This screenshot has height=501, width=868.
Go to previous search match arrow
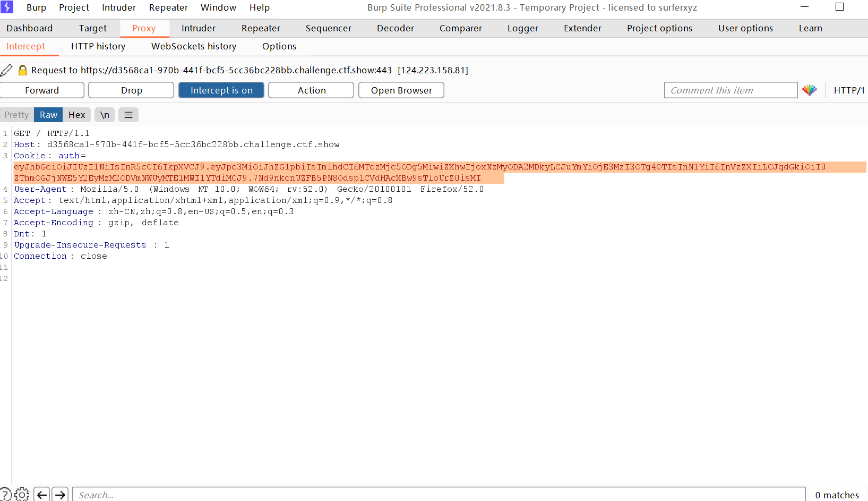click(x=42, y=495)
